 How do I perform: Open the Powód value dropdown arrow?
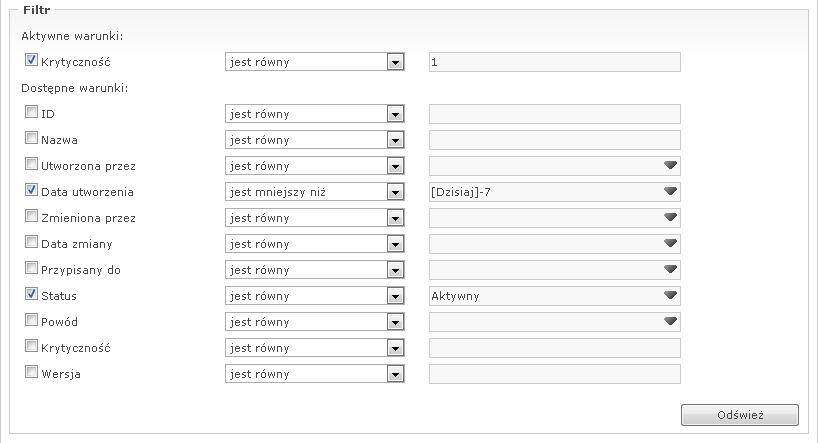click(x=670, y=322)
